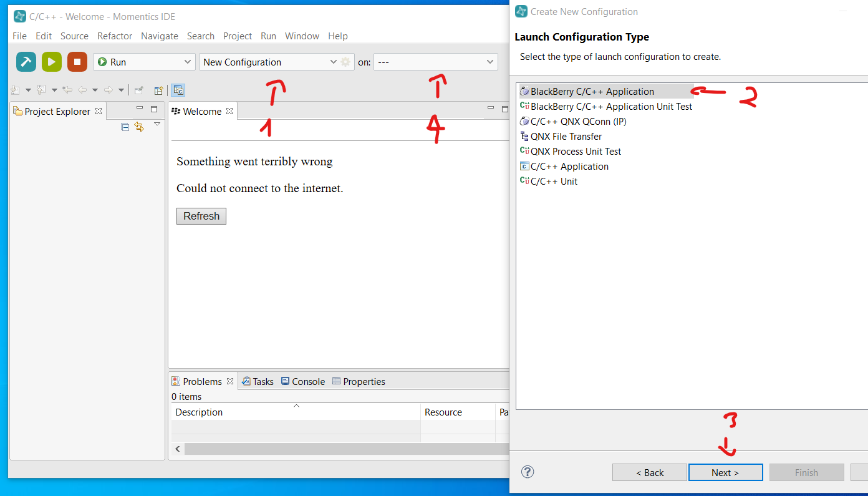The image size is (868, 496).
Task: Close the Problems tab
Action: tap(230, 381)
